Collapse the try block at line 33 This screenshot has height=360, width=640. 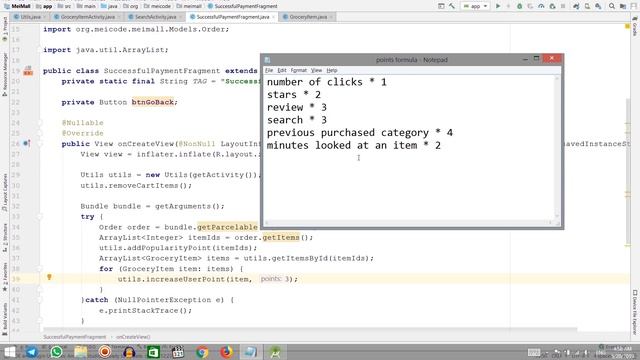pos(40,217)
